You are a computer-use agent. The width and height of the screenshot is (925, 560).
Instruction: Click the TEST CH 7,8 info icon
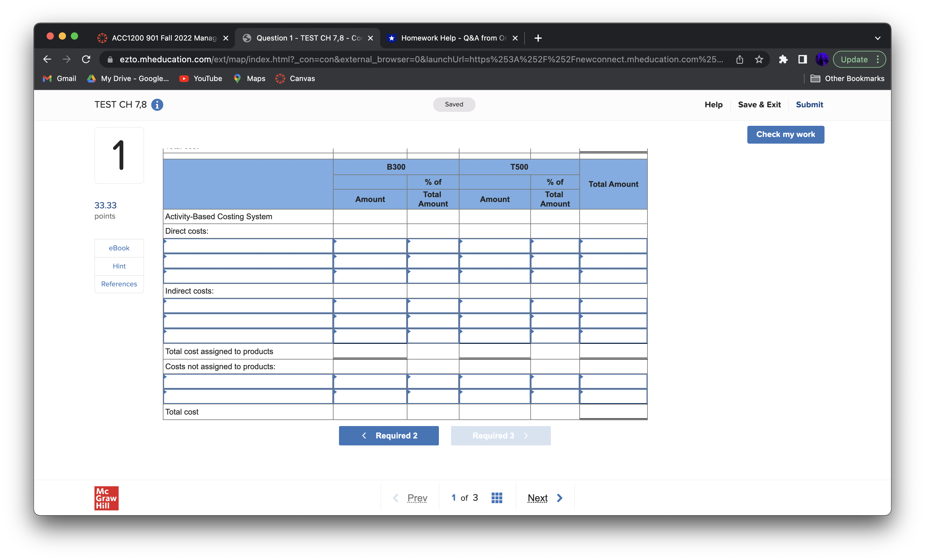pyautogui.click(x=157, y=105)
